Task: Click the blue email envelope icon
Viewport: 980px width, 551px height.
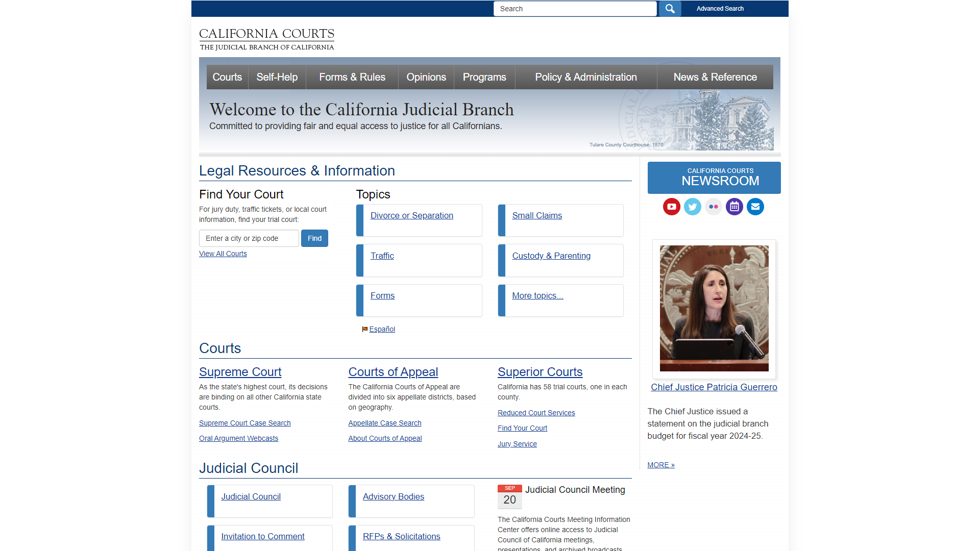Action: (755, 207)
